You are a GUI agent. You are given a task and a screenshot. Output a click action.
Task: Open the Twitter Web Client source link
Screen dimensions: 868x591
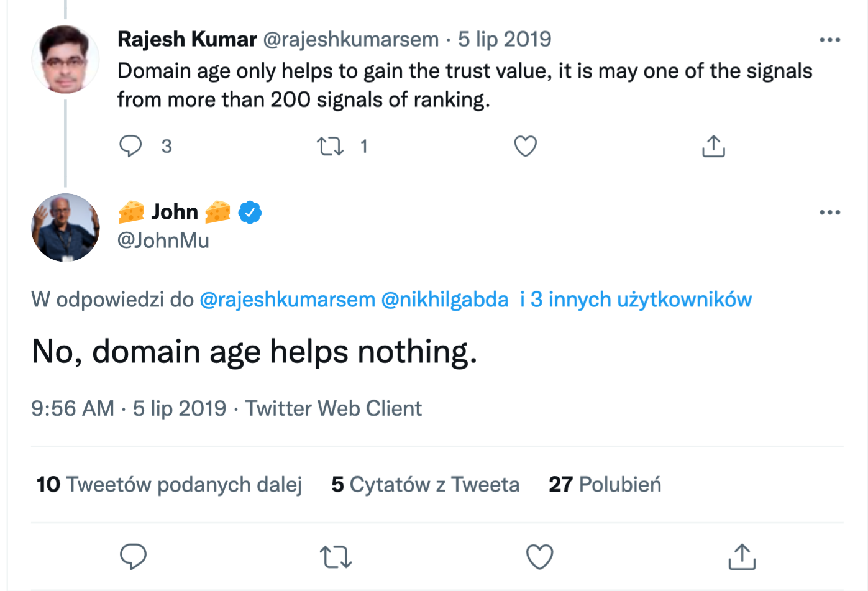(x=334, y=408)
